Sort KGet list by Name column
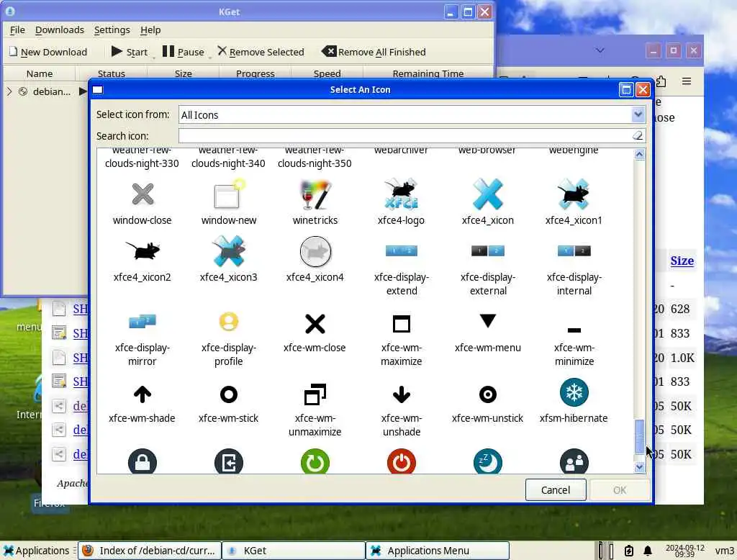737x560 pixels. coord(40,74)
